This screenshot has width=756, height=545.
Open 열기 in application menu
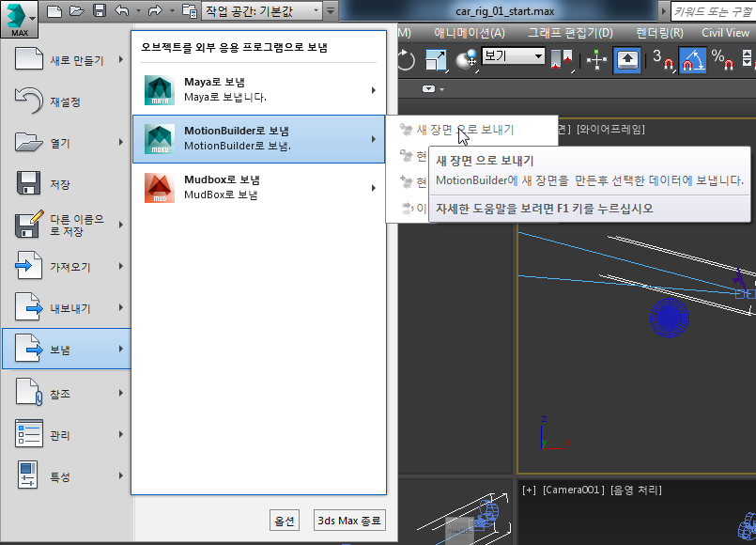click(x=67, y=142)
